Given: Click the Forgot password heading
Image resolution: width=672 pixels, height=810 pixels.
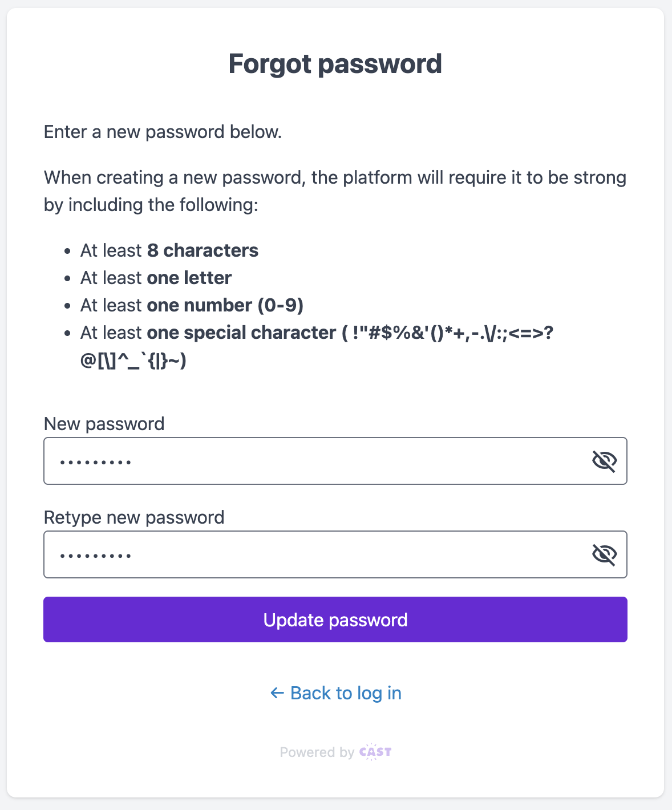Looking at the screenshot, I should 335,64.
